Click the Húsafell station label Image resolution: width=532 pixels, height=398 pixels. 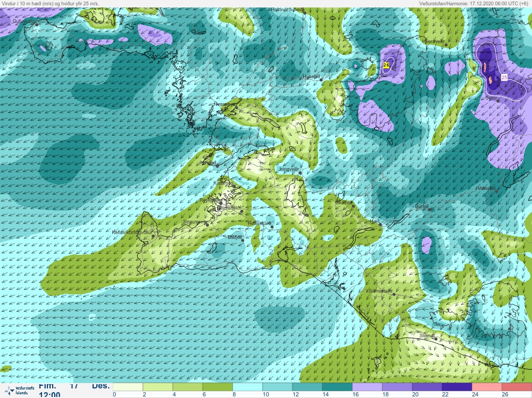[x=311, y=77]
